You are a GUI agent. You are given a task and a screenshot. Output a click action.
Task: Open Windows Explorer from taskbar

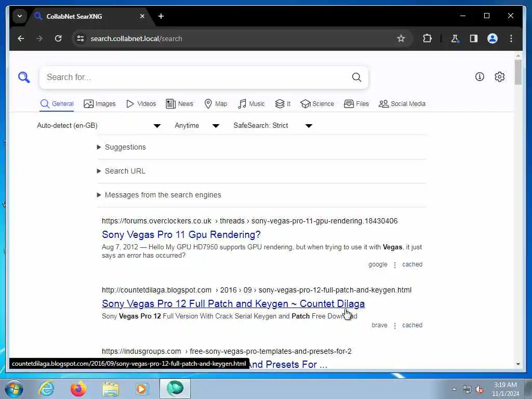point(111,389)
